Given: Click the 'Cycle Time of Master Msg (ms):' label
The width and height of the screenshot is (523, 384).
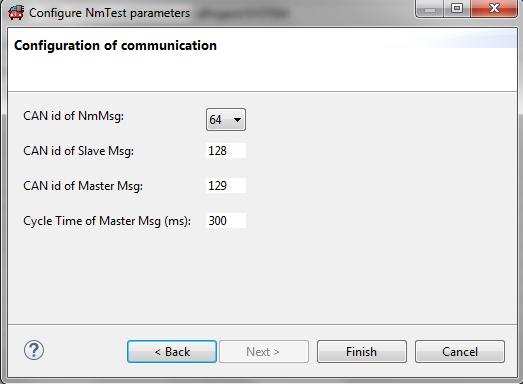Looking at the screenshot, I should point(107,221).
